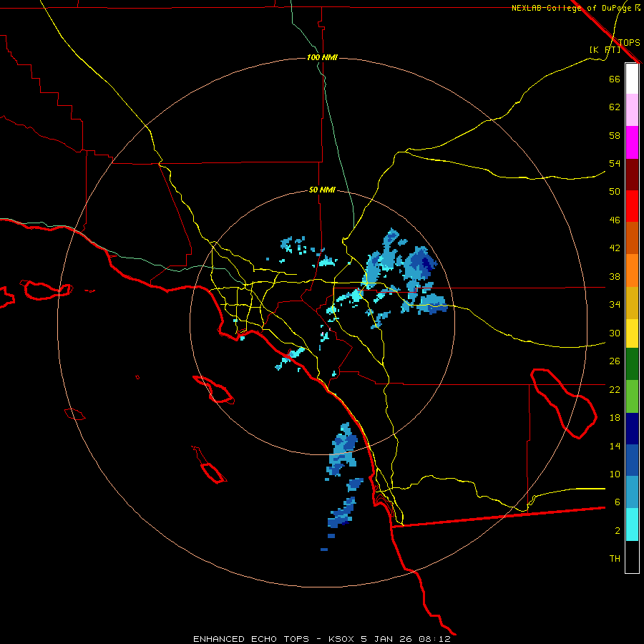Viewport: 644px width, 644px height.
Task: Click the dark orange segment below label 46
Action: [x=632, y=238]
